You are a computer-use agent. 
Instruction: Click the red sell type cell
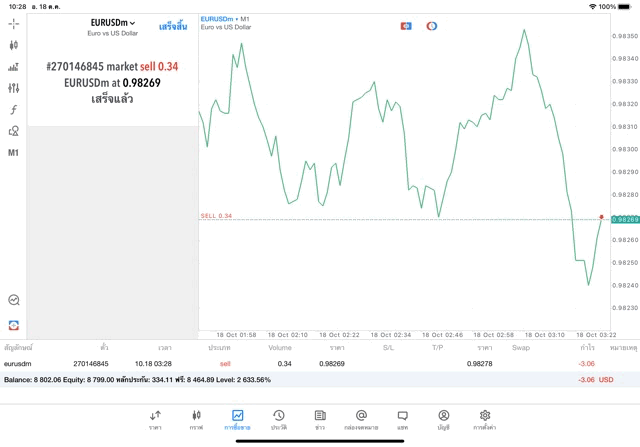pyautogui.click(x=225, y=364)
